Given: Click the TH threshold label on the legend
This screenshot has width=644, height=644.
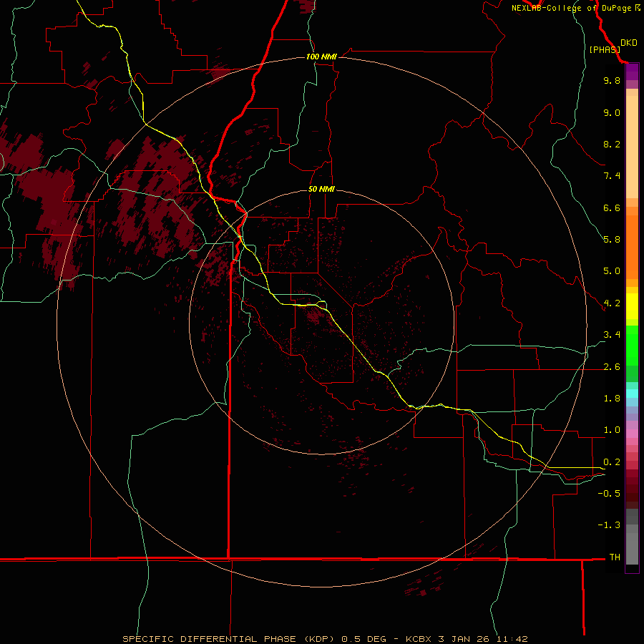Looking at the screenshot, I should click(x=615, y=557).
